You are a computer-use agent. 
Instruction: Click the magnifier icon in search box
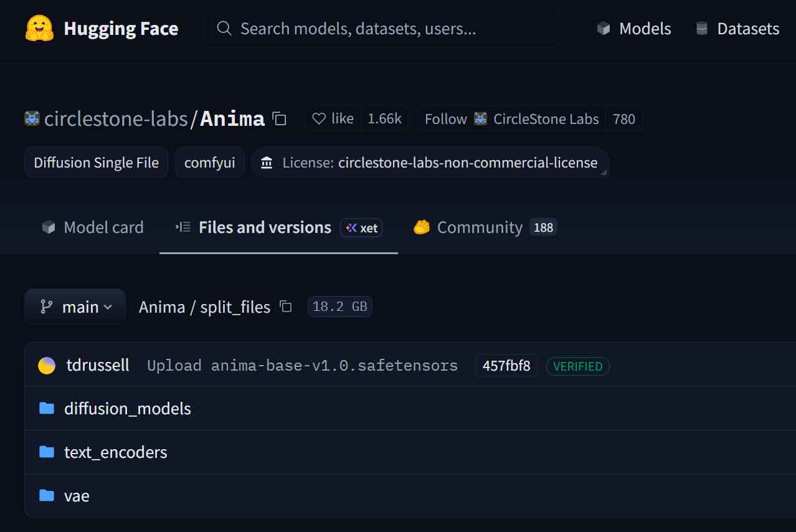pos(224,29)
